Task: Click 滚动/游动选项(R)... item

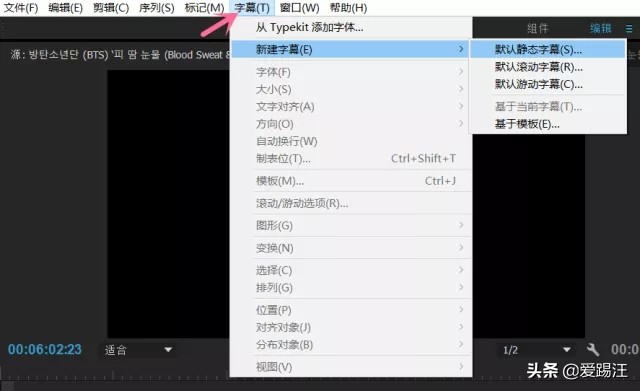Action: click(351, 203)
